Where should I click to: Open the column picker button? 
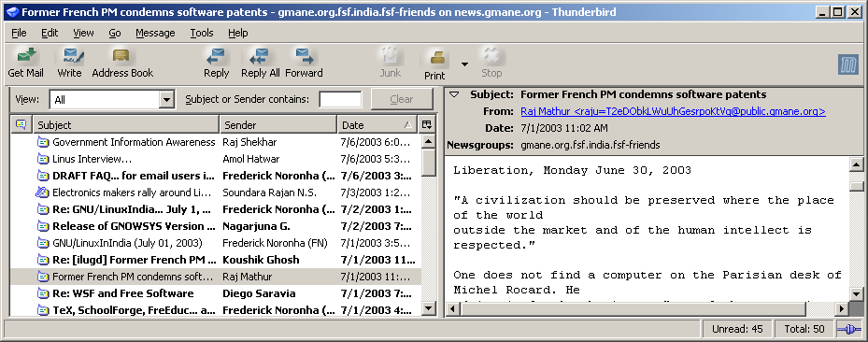pos(426,124)
